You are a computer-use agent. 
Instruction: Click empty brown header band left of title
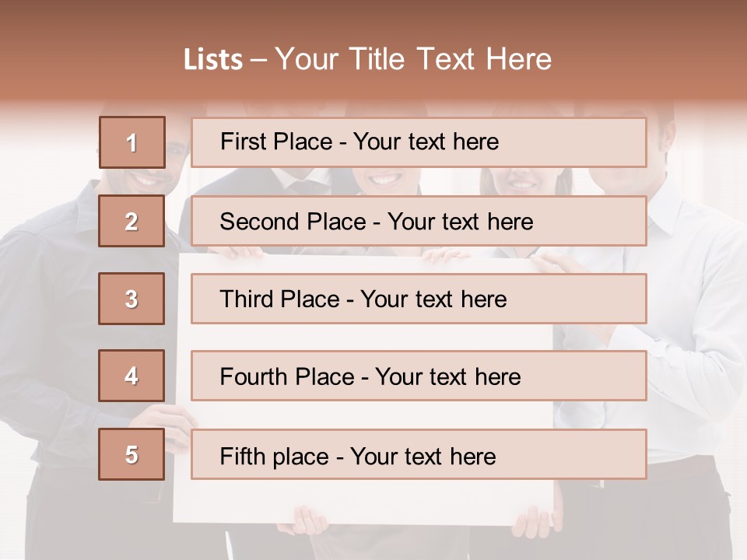(x=86, y=60)
